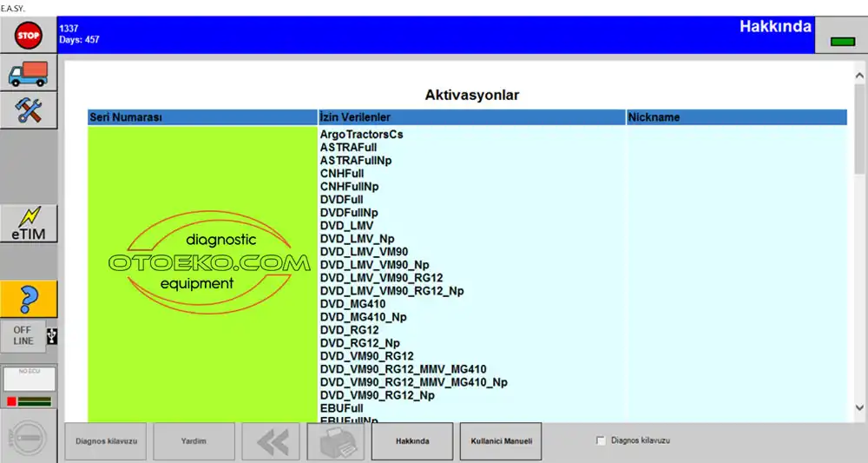Click the Seri Numarası column header
Image resolution: width=868 pixels, height=463 pixels.
coord(202,117)
